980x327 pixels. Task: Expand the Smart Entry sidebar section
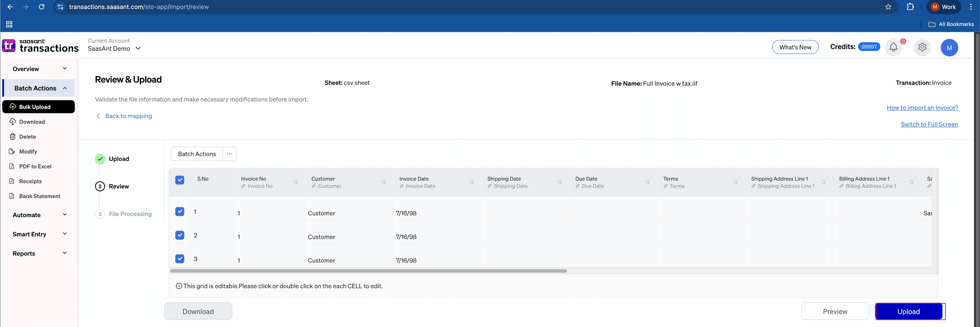(39, 234)
